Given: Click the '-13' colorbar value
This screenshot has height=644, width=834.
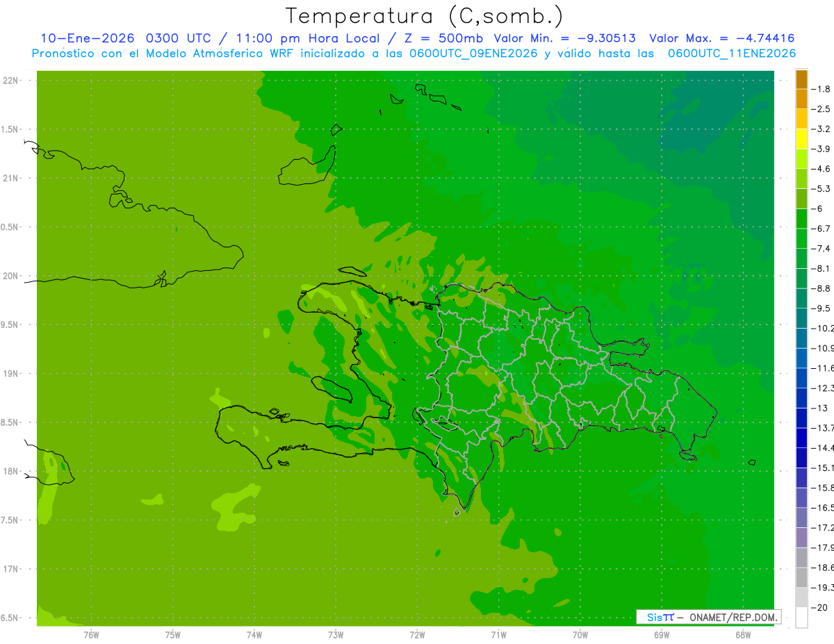Looking at the screenshot, I should click(x=819, y=408).
